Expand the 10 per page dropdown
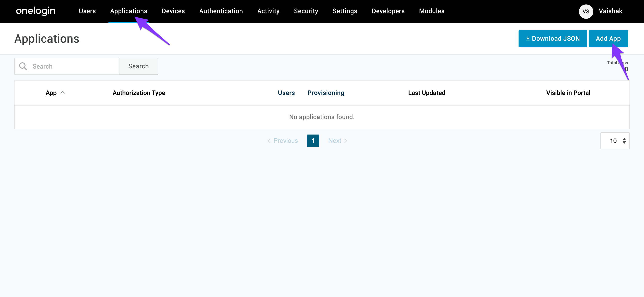The width and height of the screenshot is (644, 297). (x=615, y=141)
